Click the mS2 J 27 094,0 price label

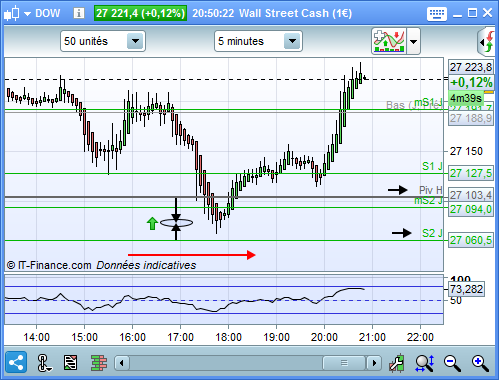pos(471,209)
